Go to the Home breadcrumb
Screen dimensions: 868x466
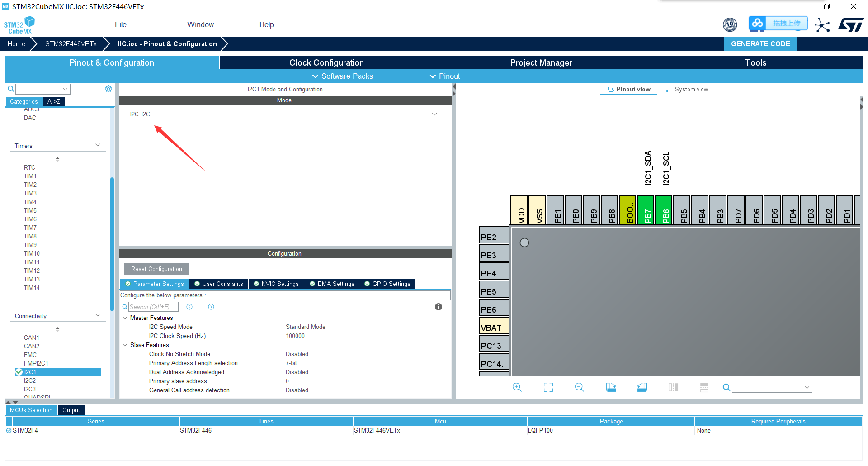click(16, 44)
